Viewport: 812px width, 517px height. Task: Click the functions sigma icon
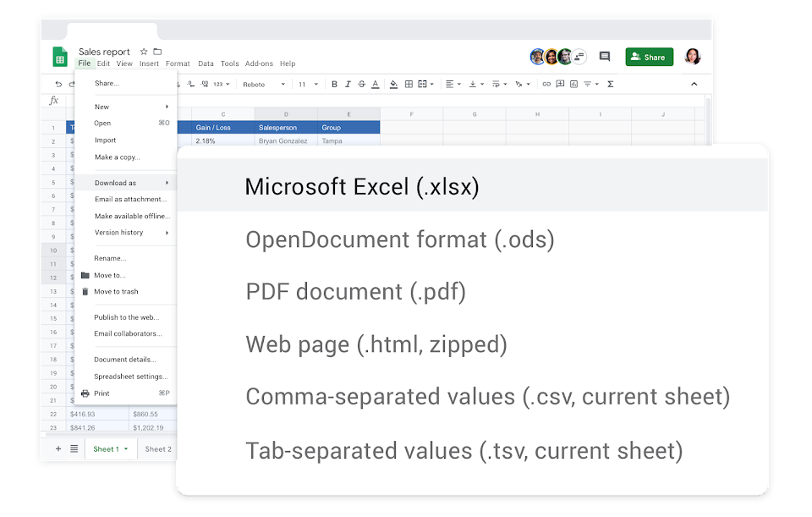(611, 85)
